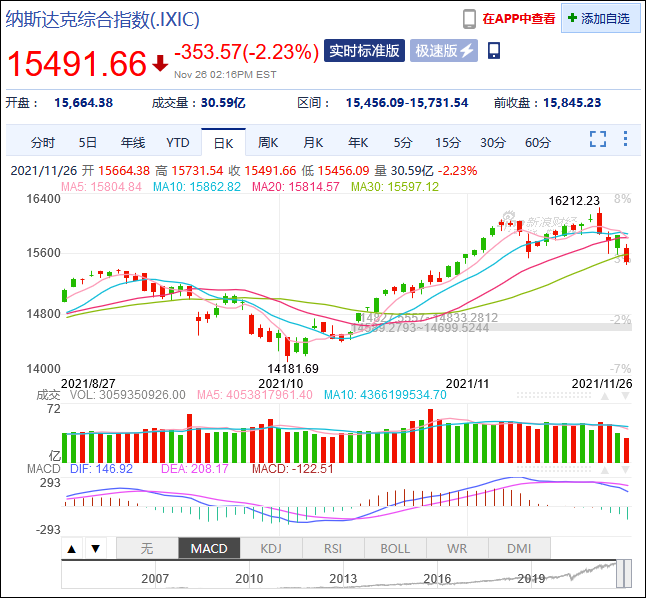Tap the blue phone icon next to 极速版

click(x=494, y=51)
